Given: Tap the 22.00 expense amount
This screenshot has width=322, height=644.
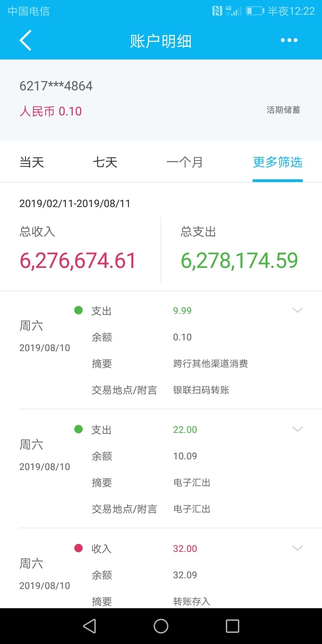Looking at the screenshot, I should pyautogui.click(x=185, y=430).
